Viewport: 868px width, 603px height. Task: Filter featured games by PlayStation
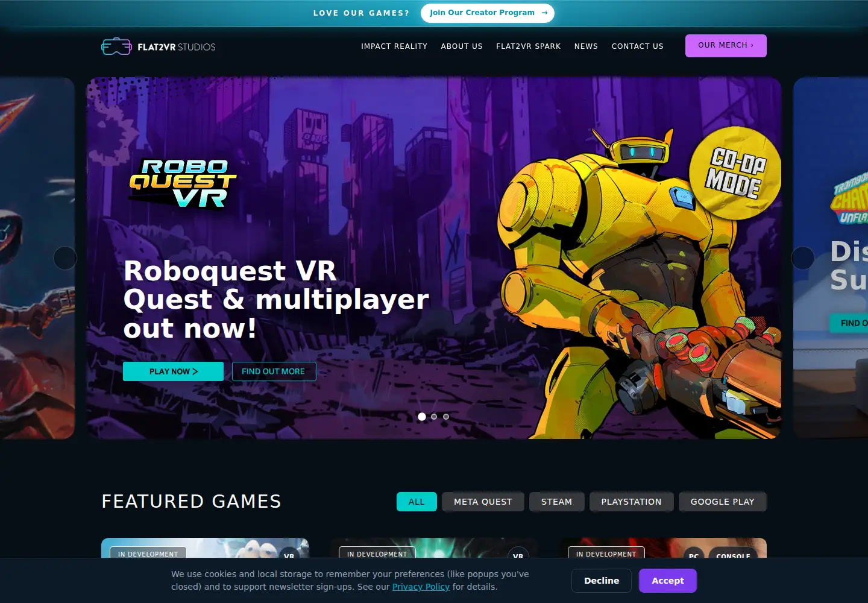pyautogui.click(x=631, y=502)
